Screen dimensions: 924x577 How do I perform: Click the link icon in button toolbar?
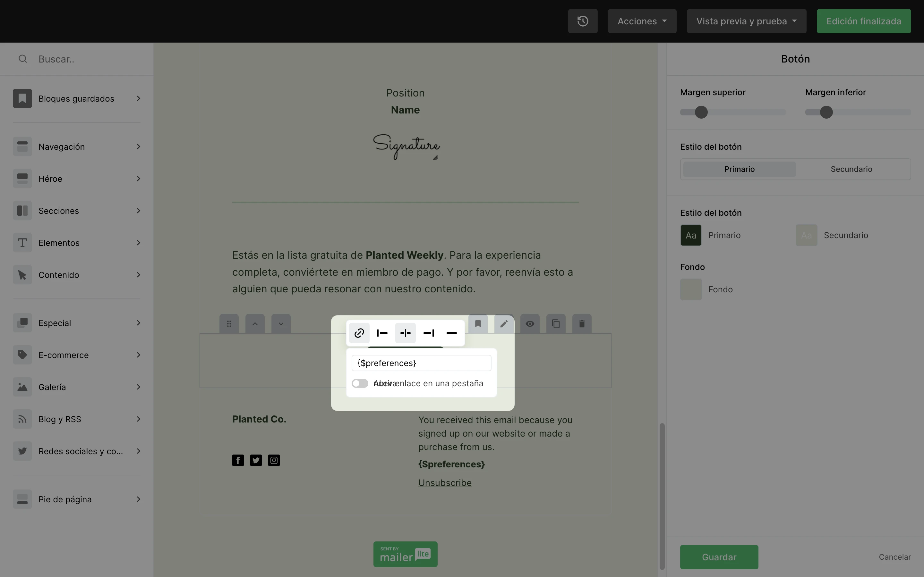359,333
